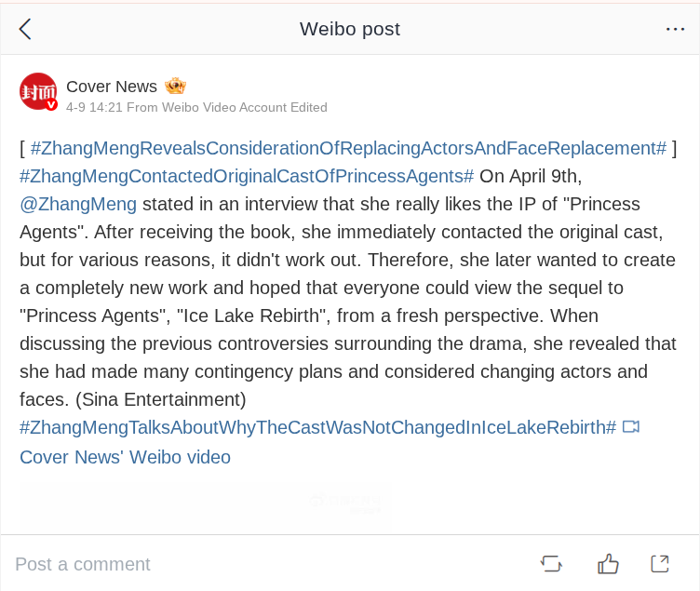Viewport: 700px width, 591px height.
Task: Share the post externally
Action: (x=660, y=563)
